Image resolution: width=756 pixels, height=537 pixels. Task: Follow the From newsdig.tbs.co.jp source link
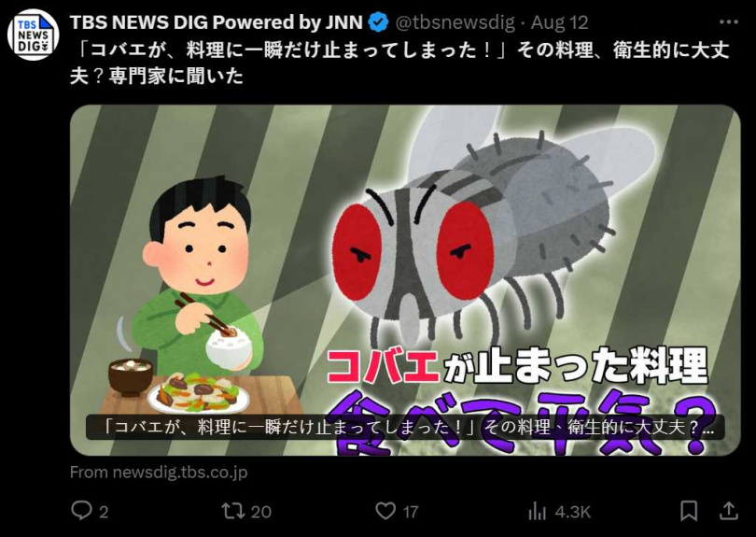pyautogui.click(x=159, y=472)
